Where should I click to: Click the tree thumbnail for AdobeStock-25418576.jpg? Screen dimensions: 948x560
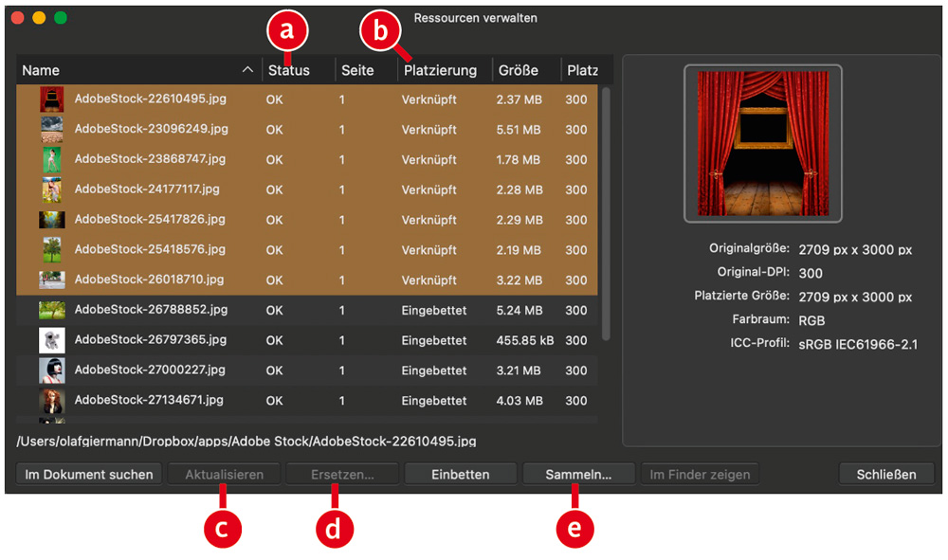(x=52, y=249)
